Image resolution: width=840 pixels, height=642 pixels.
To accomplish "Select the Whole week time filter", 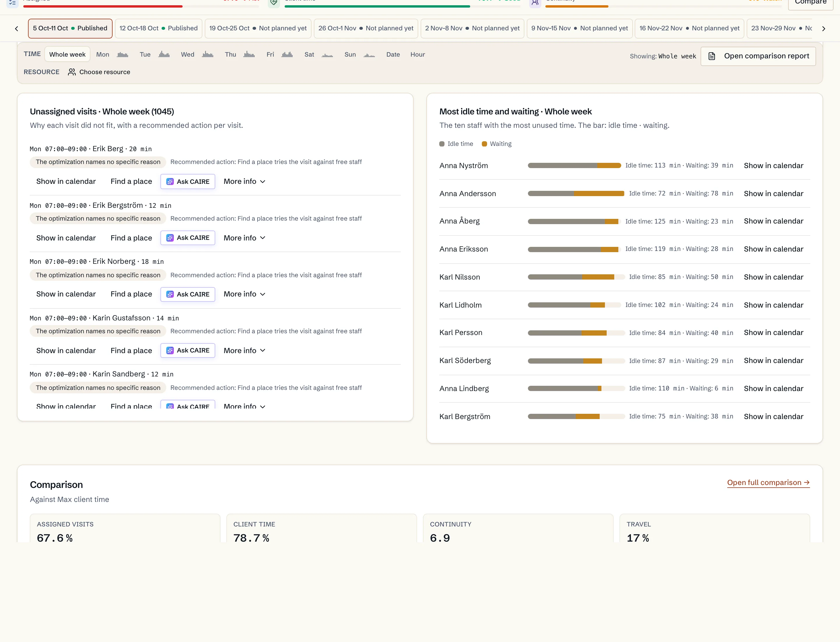I will [67, 54].
